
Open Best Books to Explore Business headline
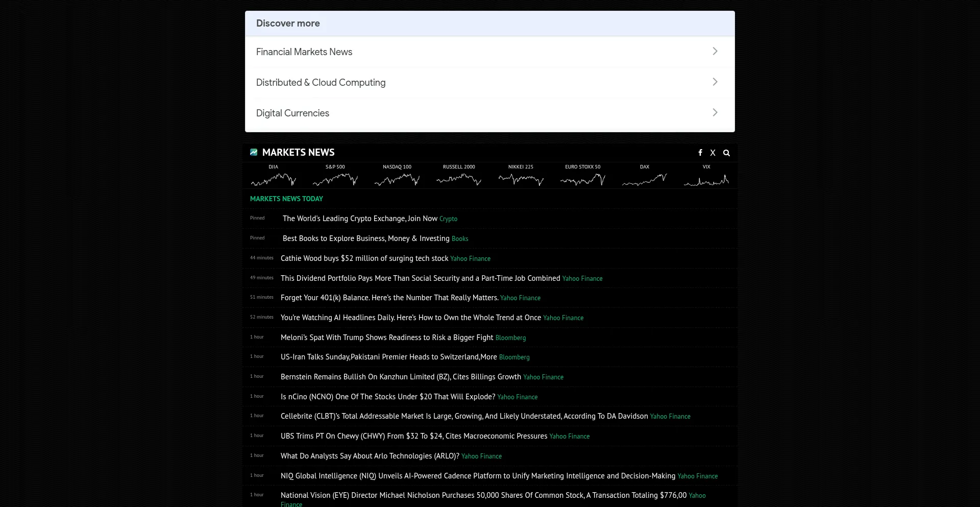(x=366, y=238)
